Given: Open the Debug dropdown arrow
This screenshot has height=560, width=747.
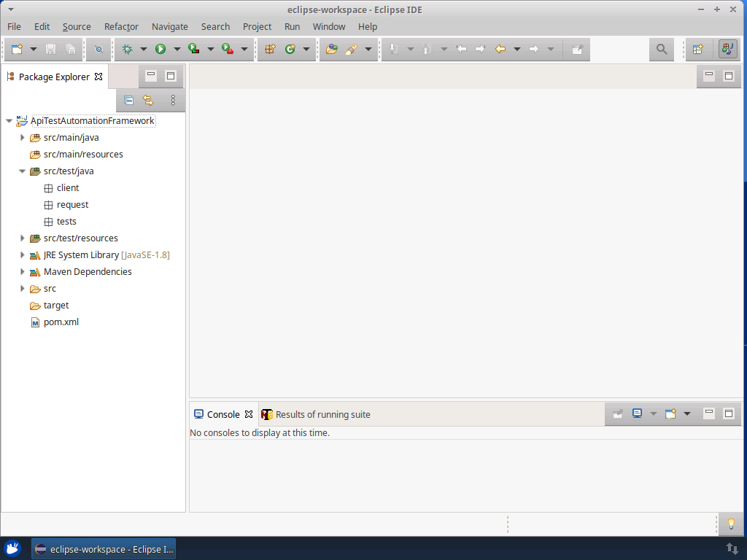Looking at the screenshot, I should point(144,49).
